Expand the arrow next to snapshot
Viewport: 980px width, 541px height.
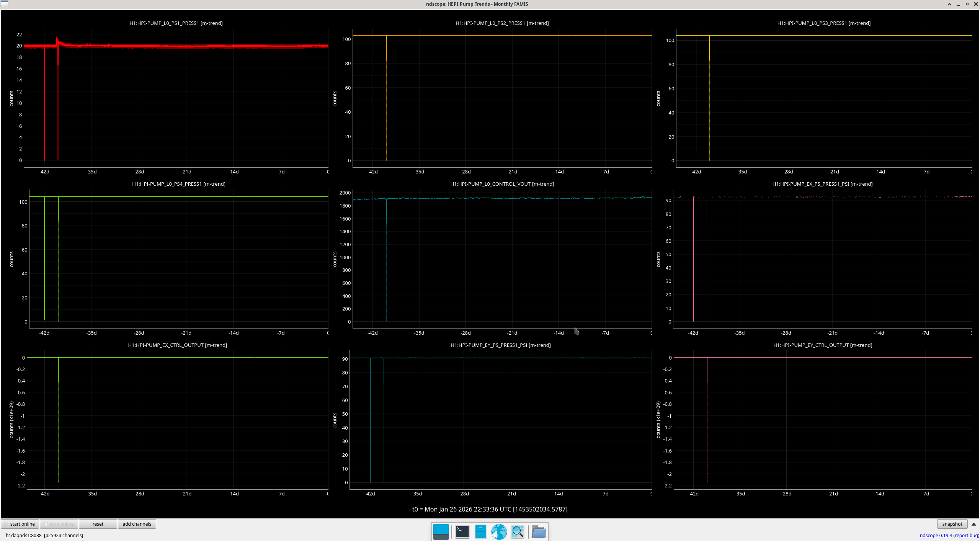pyautogui.click(x=974, y=524)
